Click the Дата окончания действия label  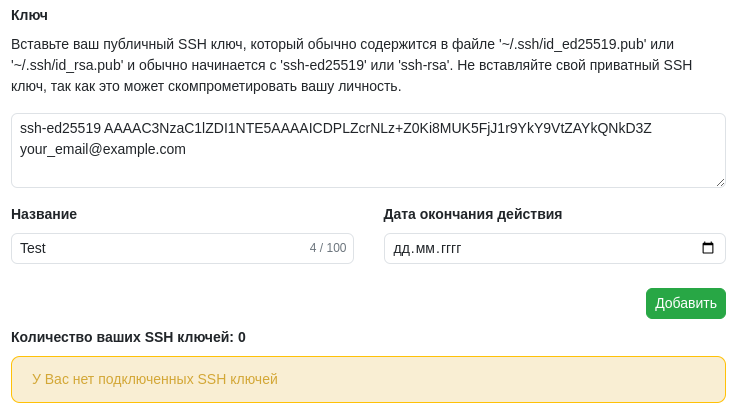pos(472,214)
